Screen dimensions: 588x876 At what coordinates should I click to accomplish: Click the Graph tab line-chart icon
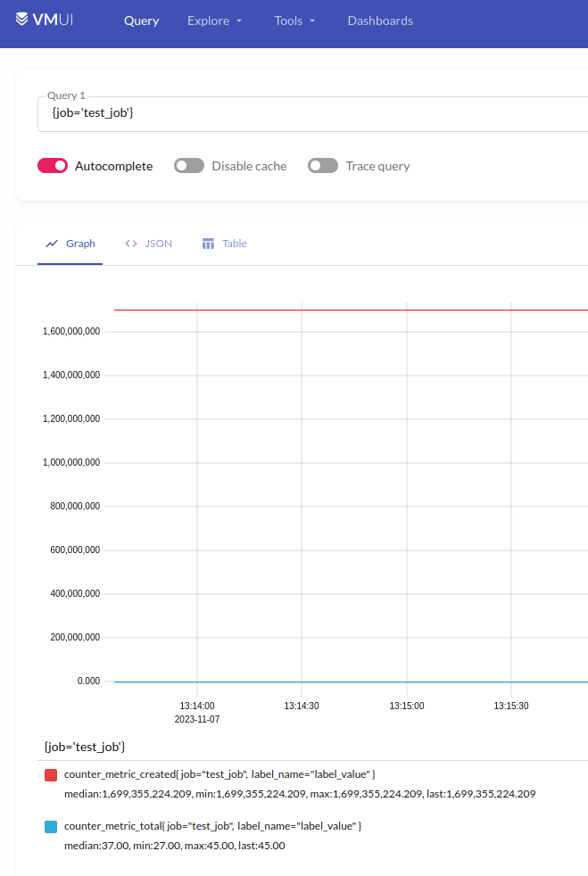click(52, 244)
